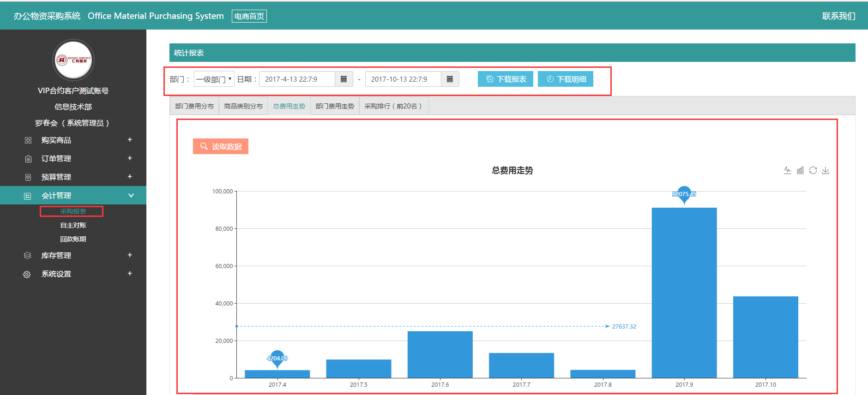Click the 系统设置 gear icon

pyautogui.click(x=27, y=274)
